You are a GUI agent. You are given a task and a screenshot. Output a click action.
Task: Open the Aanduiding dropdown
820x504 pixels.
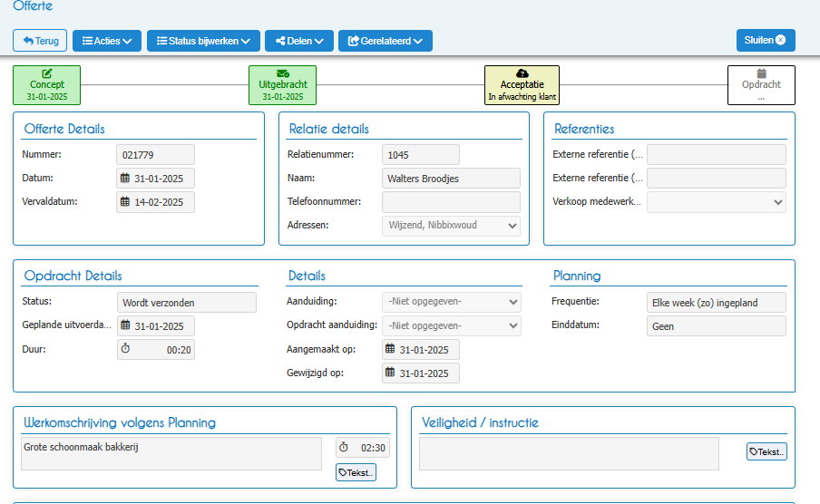(x=452, y=302)
